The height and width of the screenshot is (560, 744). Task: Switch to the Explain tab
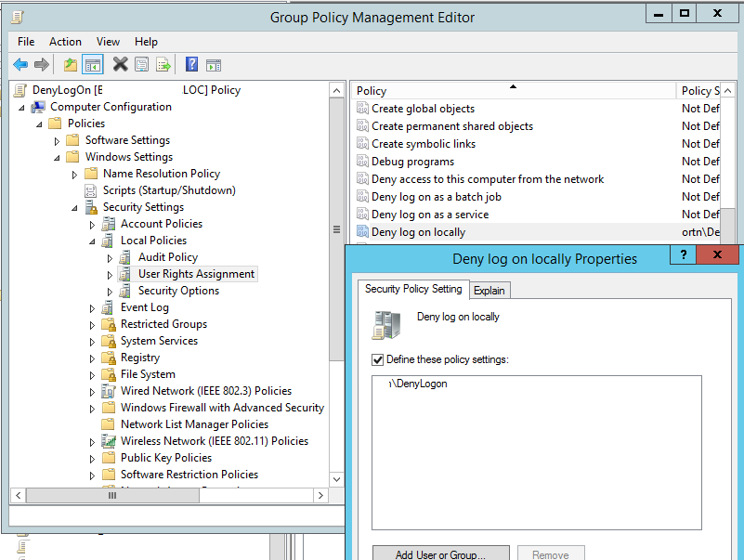click(489, 291)
